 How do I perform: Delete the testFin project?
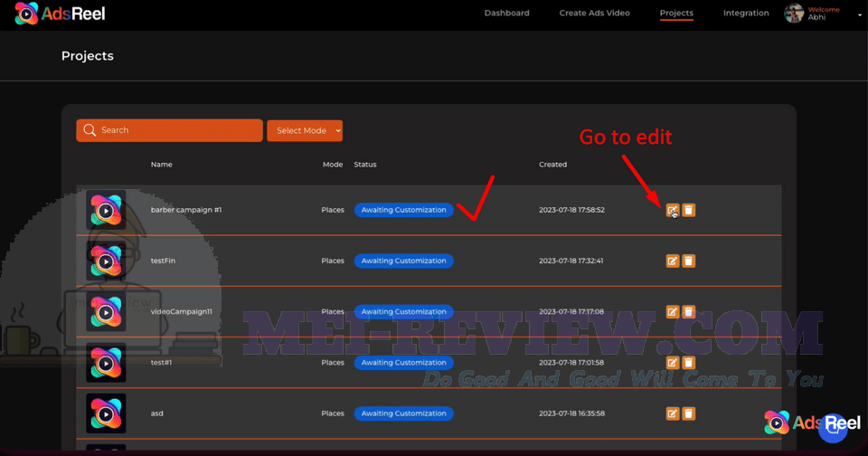pyautogui.click(x=689, y=261)
